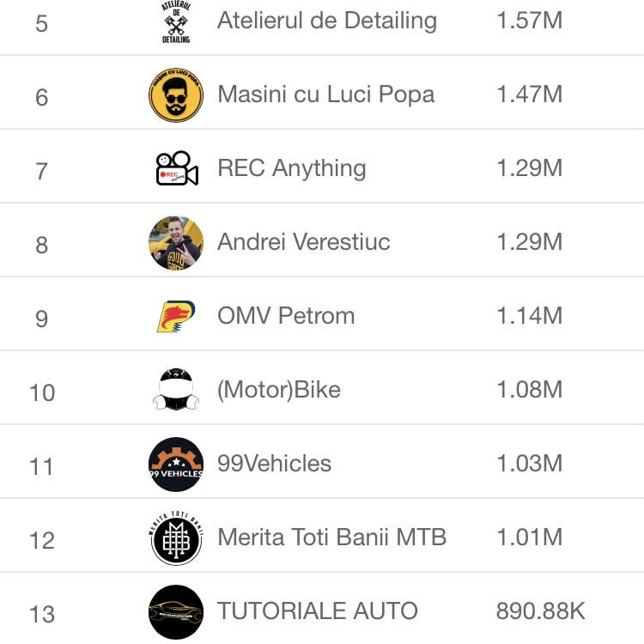Screen dimensions: 644x644
Task: Select the REC Anything camera logo
Action: pyautogui.click(x=177, y=168)
